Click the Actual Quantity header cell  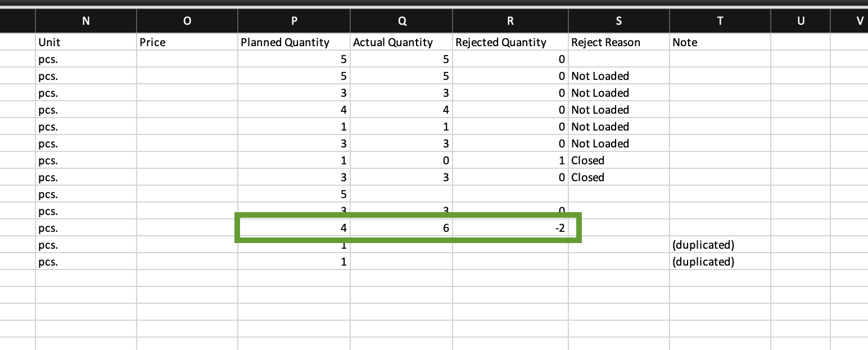pyautogui.click(x=401, y=42)
